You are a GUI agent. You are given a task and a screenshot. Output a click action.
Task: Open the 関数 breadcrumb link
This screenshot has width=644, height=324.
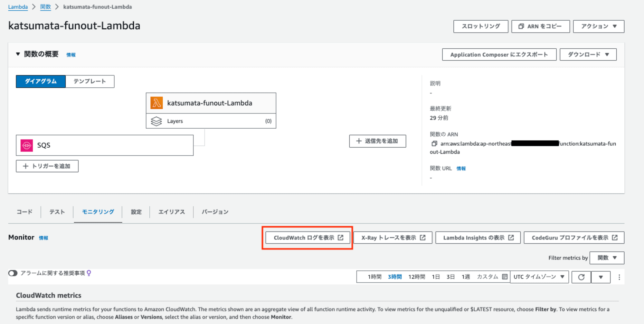(x=45, y=7)
